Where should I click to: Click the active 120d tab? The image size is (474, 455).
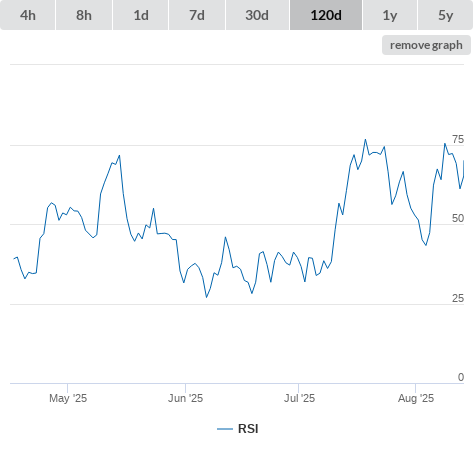tap(326, 15)
